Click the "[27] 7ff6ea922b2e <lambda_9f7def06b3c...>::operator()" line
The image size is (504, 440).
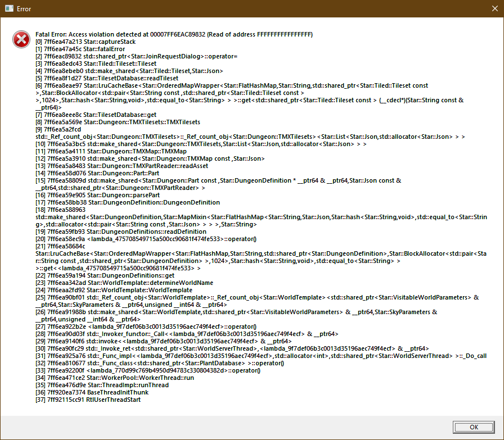point(146,327)
